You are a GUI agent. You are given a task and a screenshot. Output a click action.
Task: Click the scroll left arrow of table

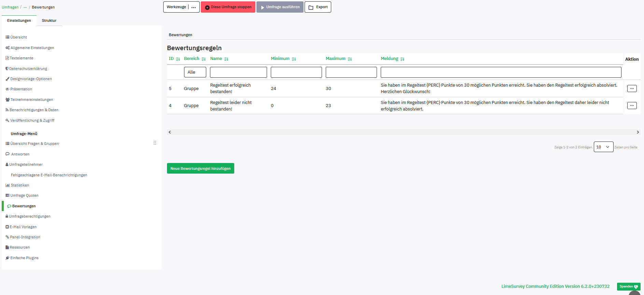click(170, 132)
